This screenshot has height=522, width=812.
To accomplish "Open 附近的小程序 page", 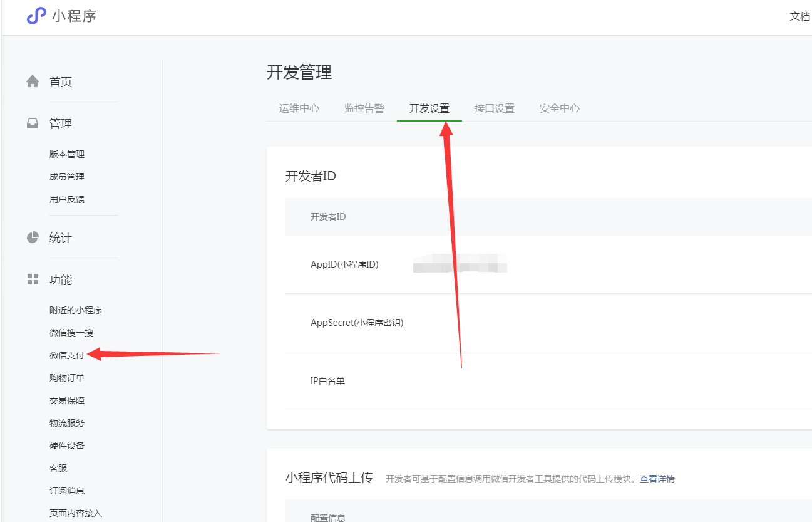I will (x=76, y=310).
